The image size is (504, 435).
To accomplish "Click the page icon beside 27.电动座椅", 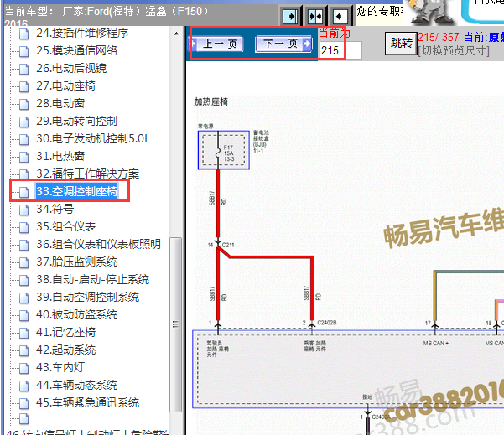I will [x=23, y=86].
